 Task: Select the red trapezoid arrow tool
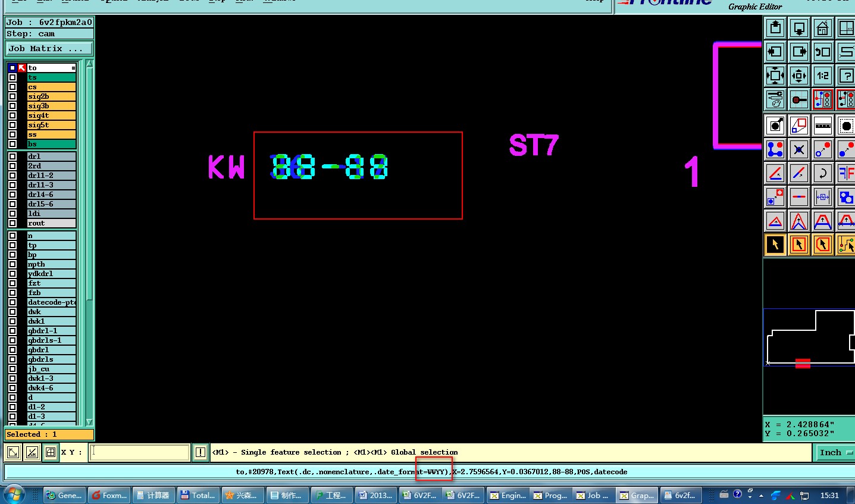click(823, 221)
